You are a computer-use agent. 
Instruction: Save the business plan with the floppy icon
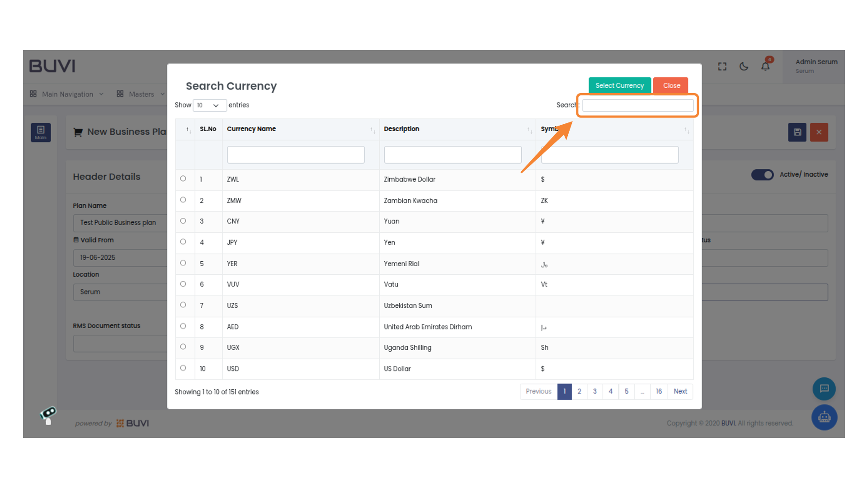[797, 132]
